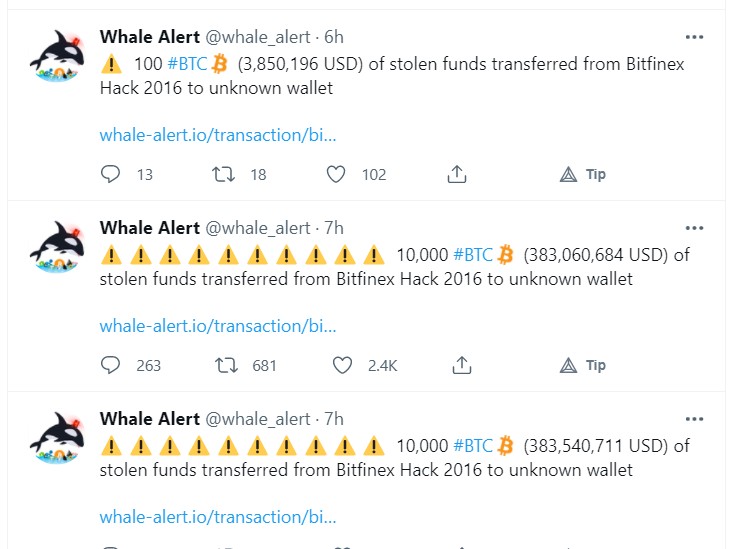The height and width of the screenshot is (549, 754).
Task: Open more options on the 6h tweet
Action: pos(694,36)
